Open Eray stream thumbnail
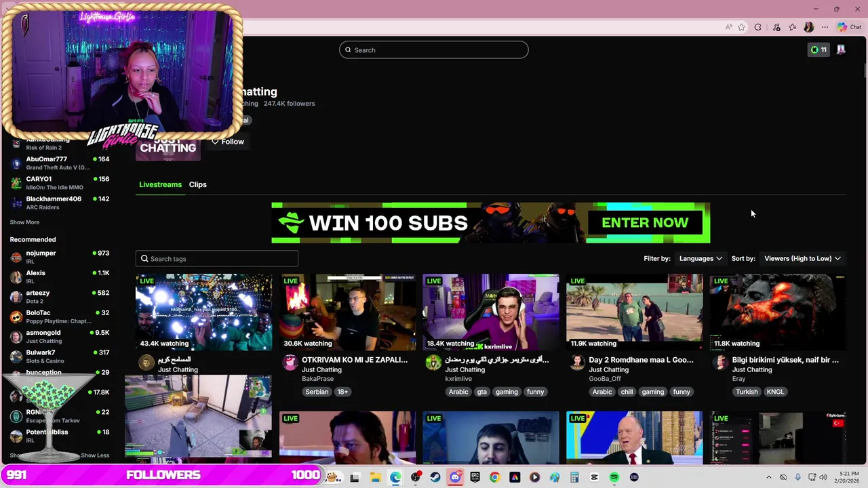 point(778,312)
